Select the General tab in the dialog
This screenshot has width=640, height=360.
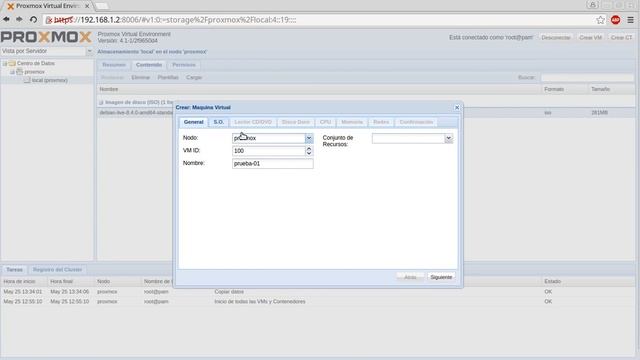pos(193,122)
